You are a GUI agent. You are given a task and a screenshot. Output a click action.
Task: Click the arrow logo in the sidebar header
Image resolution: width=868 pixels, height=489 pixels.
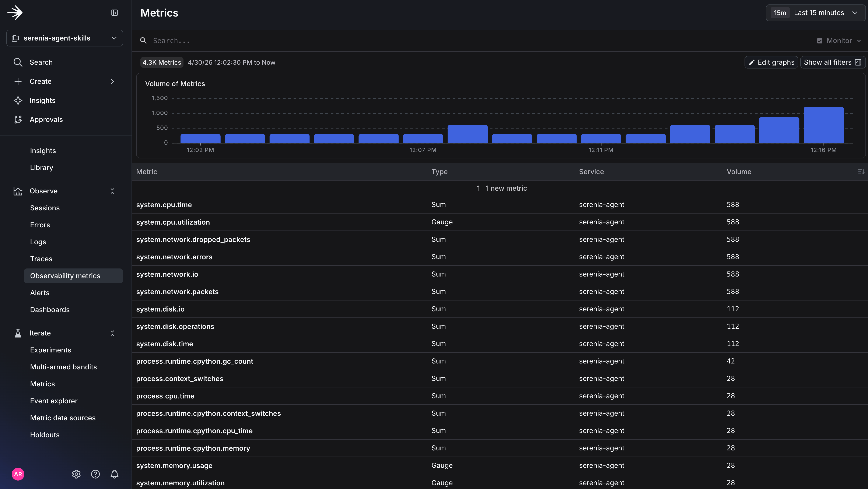click(x=15, y=13)
